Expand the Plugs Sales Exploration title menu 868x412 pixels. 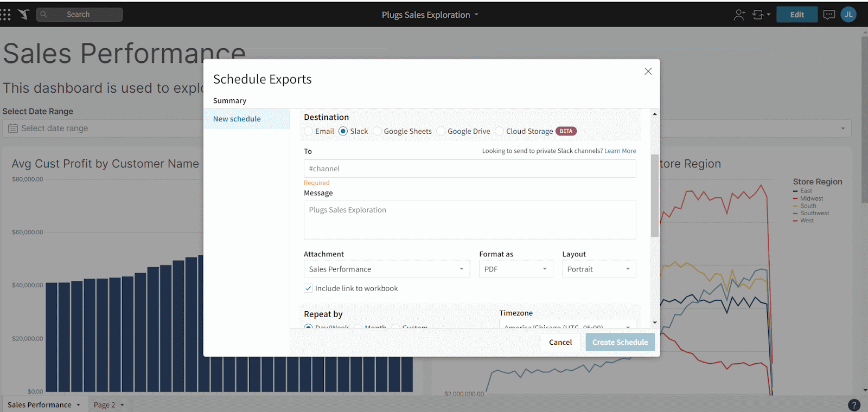[476, 15]
